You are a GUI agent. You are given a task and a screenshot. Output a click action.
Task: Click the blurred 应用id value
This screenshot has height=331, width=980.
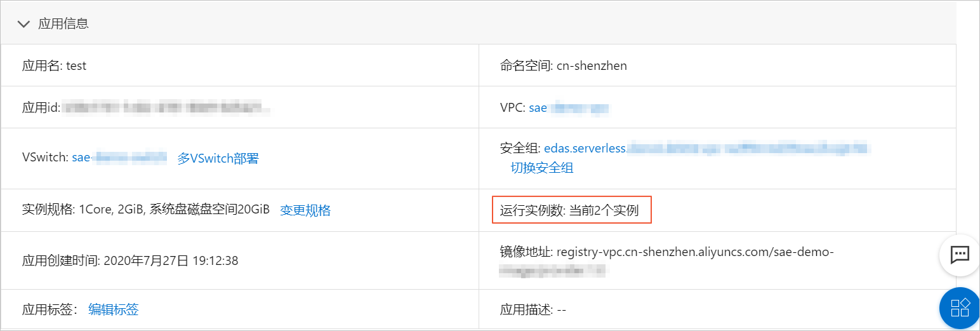pyautogui.click(x=167, y=108)
